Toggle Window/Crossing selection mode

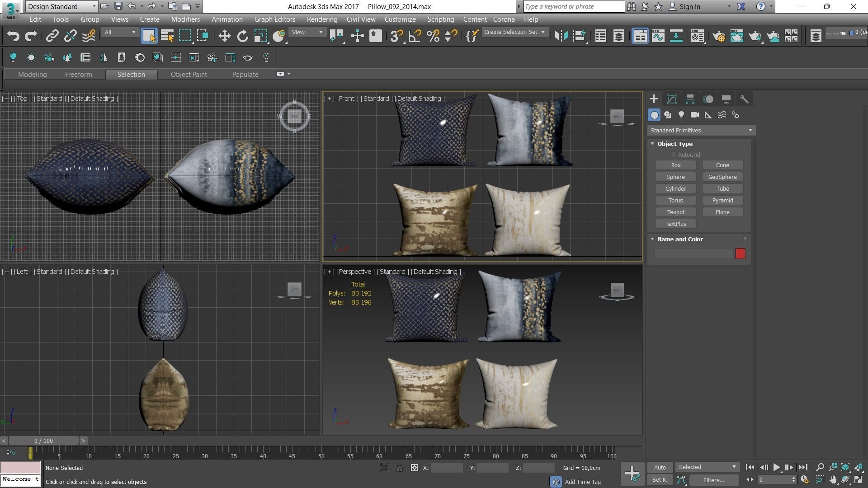tap(203, 36)
